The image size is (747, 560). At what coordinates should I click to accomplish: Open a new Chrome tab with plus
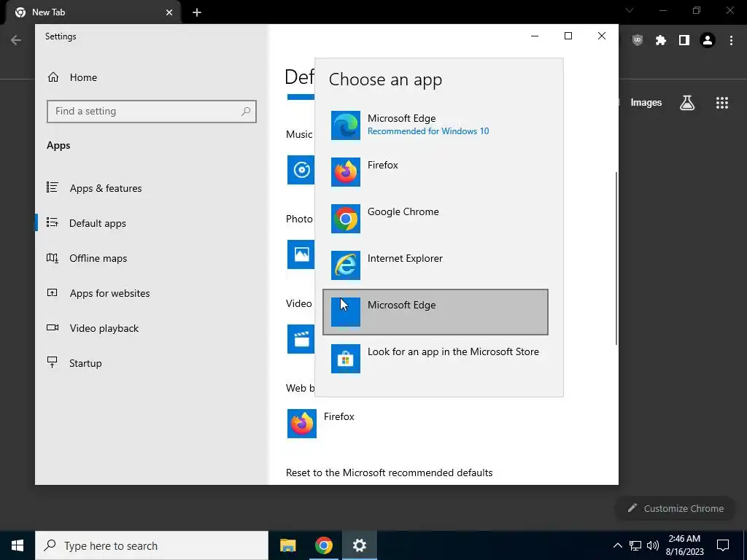click(x=197, y=12)
